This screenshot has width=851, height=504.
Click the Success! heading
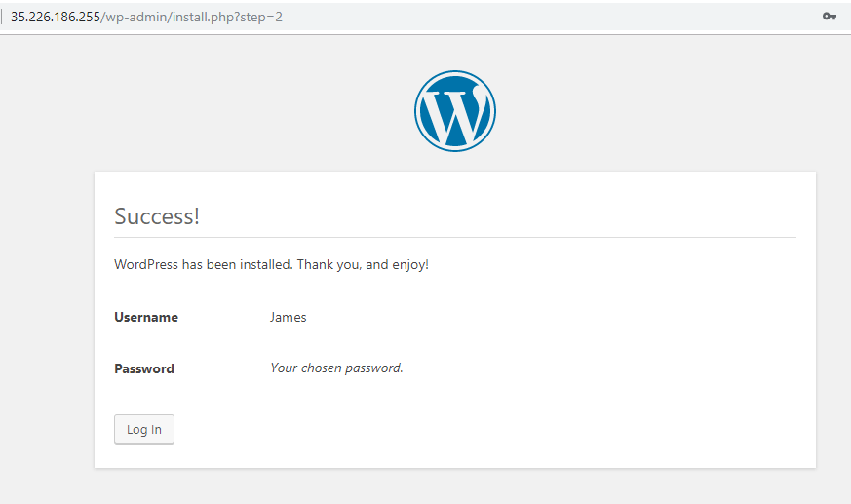click(157, 216)
